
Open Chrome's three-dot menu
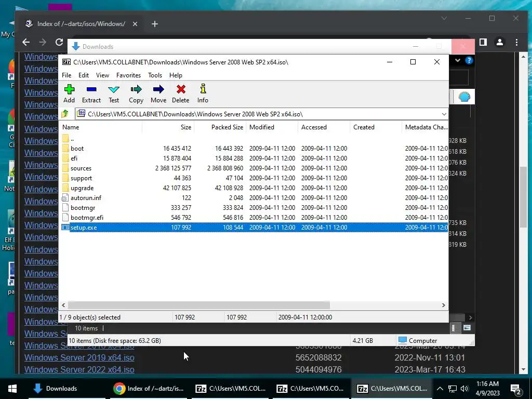pos(516,42)
